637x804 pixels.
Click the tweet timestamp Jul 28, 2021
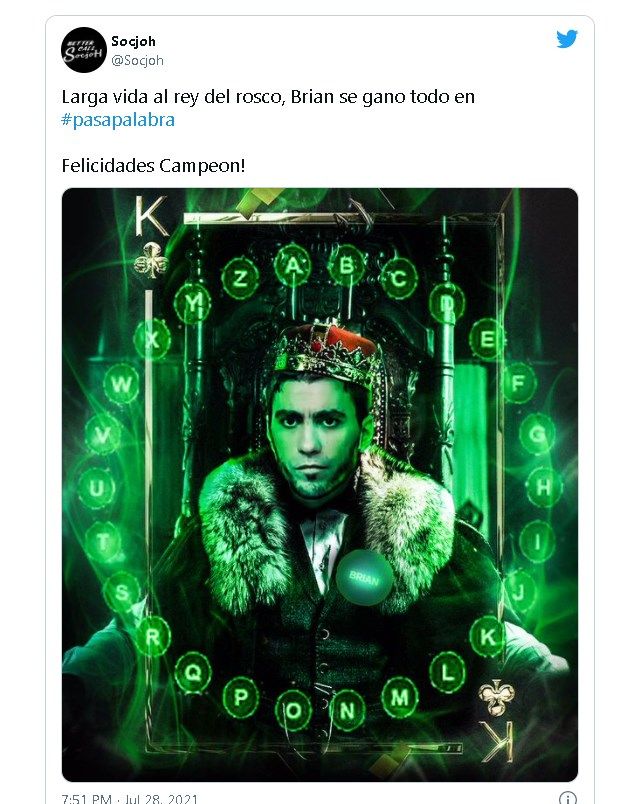coord(130,799)
